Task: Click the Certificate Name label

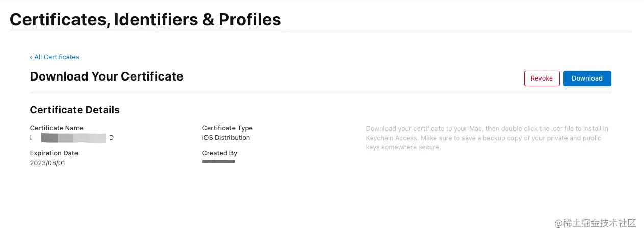Action: 57,128
